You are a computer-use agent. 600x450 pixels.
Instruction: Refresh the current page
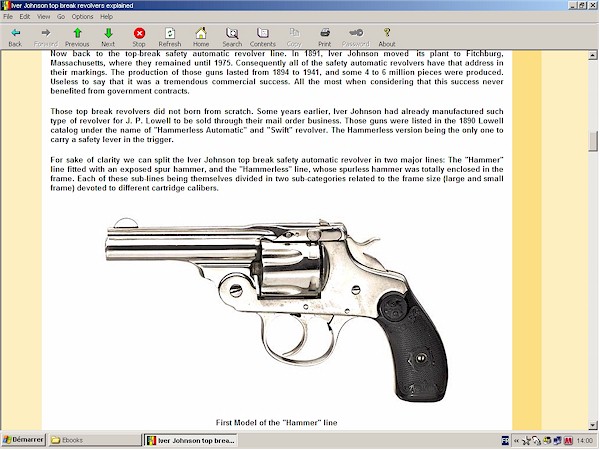click(x=170, y=37)
